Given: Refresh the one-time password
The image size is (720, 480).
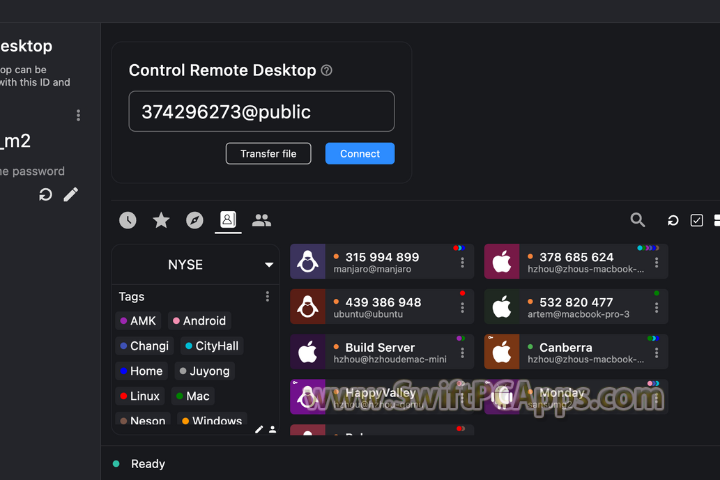Looking at the screenshot, I should (45, 195).
